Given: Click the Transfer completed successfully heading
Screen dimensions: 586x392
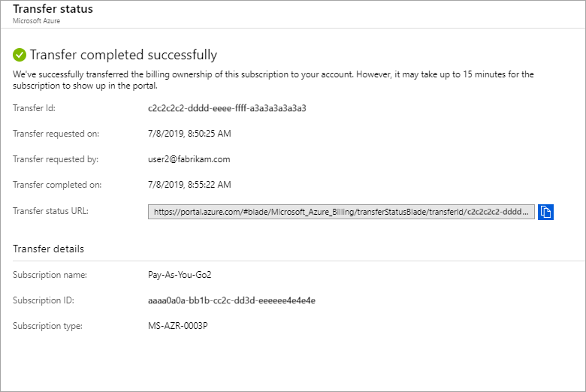Looking at the screenshot, I should point(123,55).
